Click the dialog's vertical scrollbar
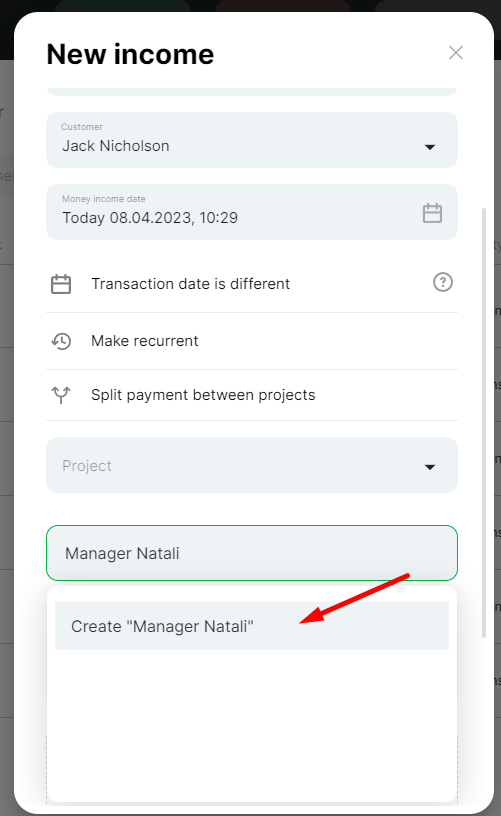 (x=484, y=423)
